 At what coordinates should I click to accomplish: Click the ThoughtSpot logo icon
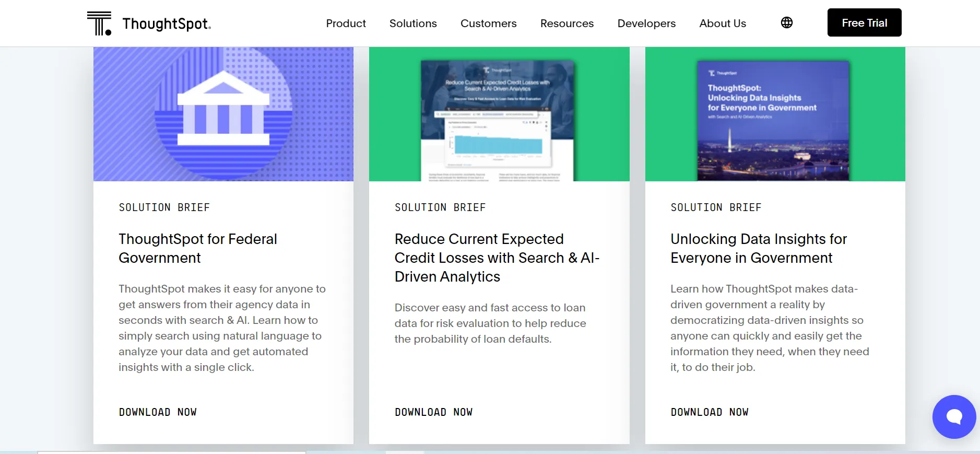[99, 24]
